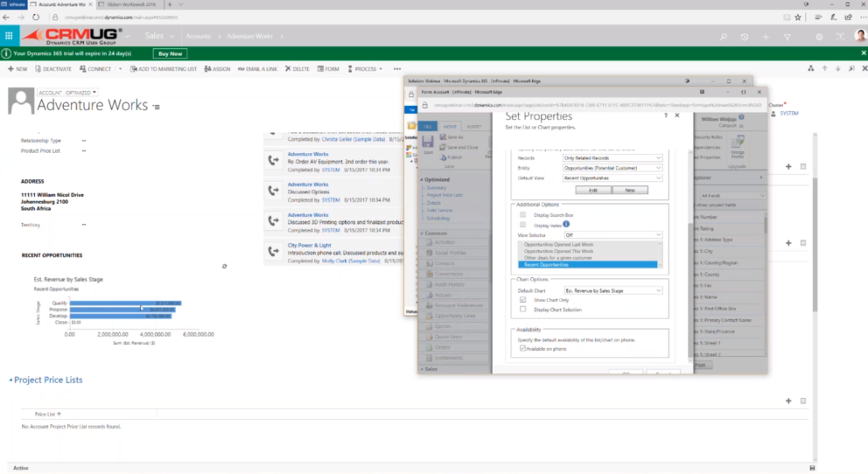Click the Qualify bar in revenue chart
Viewport: 868px width, 474px height.
click(125, 303)
